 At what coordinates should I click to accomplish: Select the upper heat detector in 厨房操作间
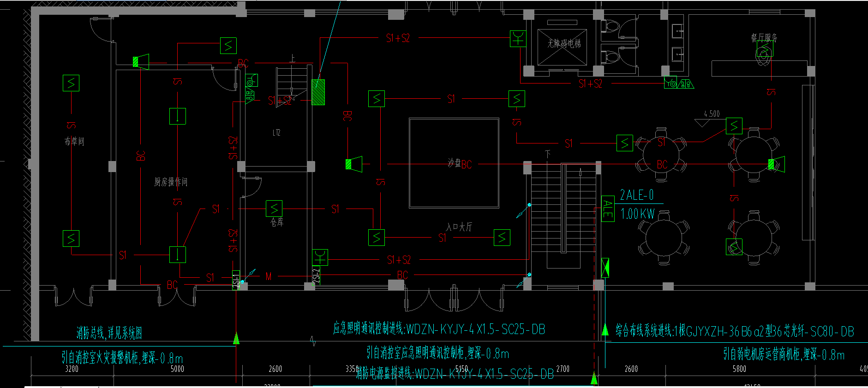pos(178,116)
